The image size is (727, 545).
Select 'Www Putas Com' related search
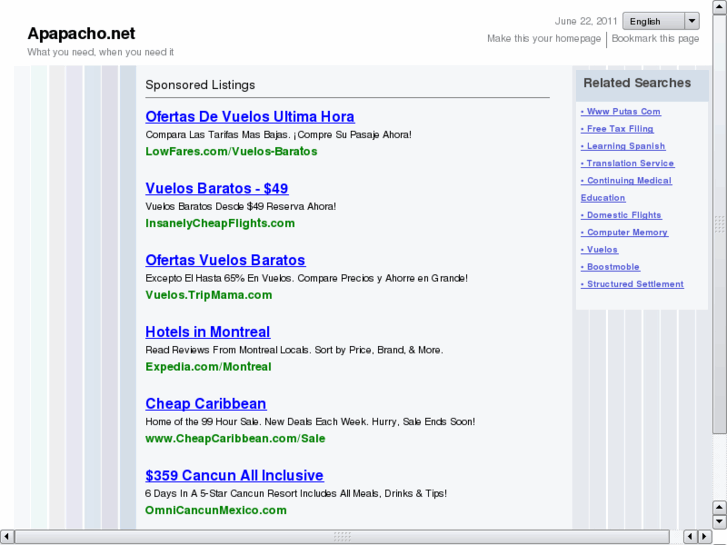(x=621, y=111)
